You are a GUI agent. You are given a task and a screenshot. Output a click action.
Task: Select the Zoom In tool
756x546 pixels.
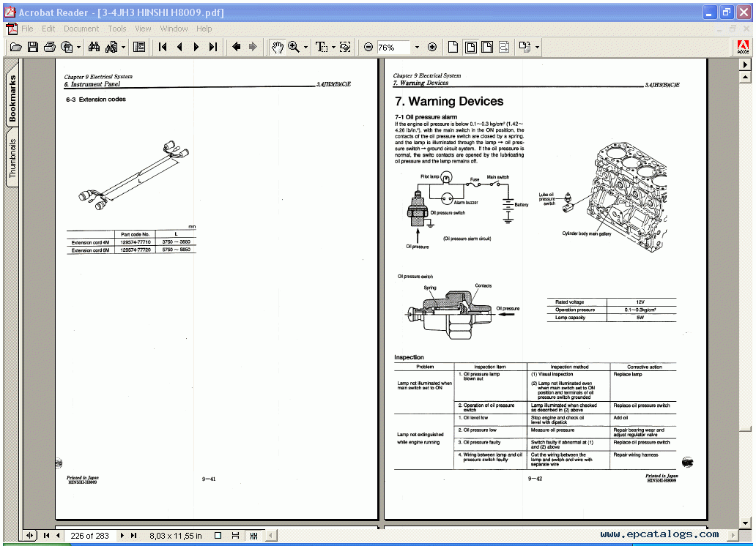[x=292, y=46]
